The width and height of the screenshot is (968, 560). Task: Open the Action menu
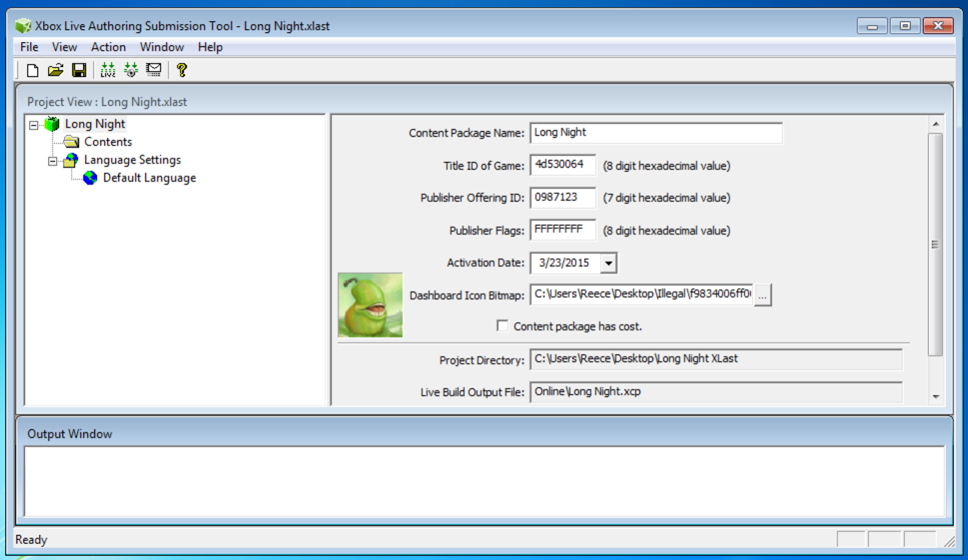pos(108,47)
